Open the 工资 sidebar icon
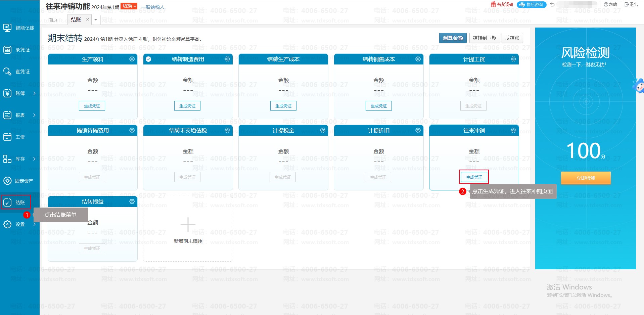Screen dimensions: 644x315 (7, 137)
